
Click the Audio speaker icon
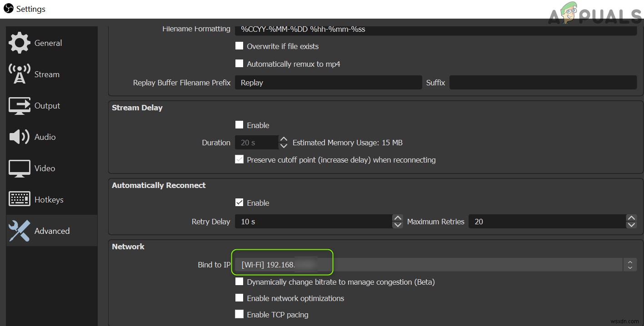tap(19, 137)
